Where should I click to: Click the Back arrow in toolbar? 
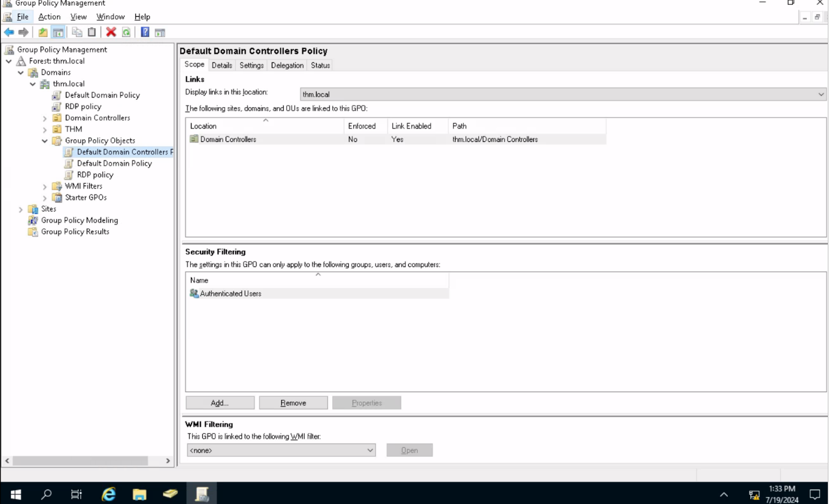pos(9,32)
